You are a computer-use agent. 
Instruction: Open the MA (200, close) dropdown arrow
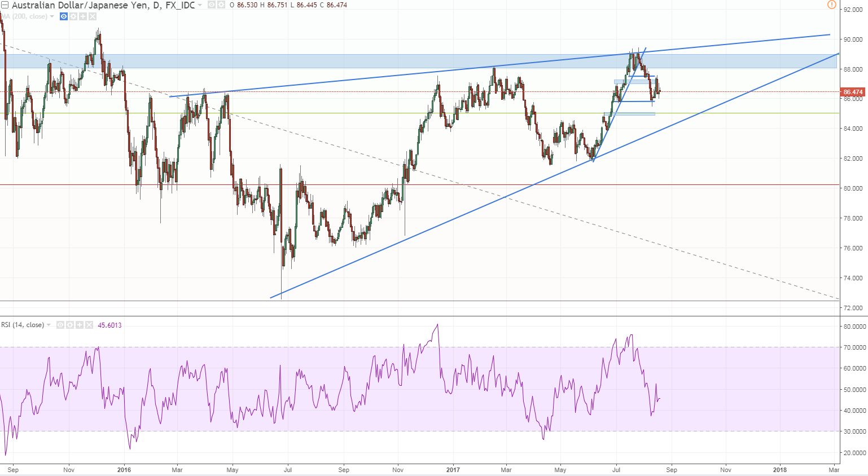pyautogui.click(x=52, y=16)
